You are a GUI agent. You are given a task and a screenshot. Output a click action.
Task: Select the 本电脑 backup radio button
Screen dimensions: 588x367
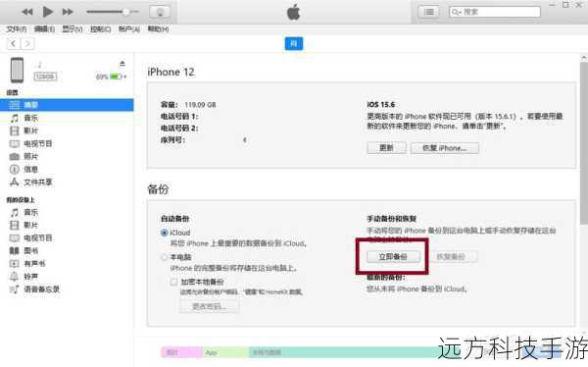click(164, 257)
